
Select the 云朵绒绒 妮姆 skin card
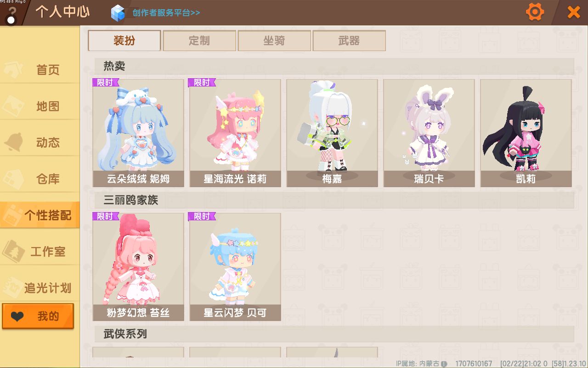[138, 133]
